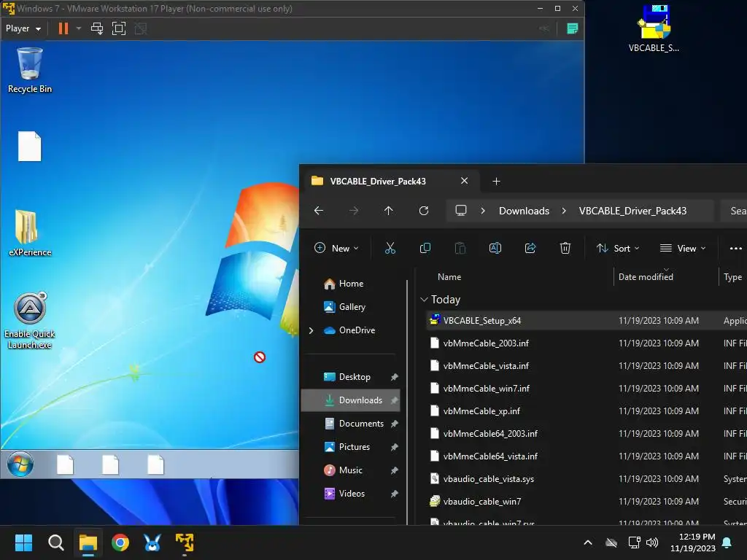This screenshot has width=747, height=560.
Task: Open Music in the Quick access list
Action: 351,470
